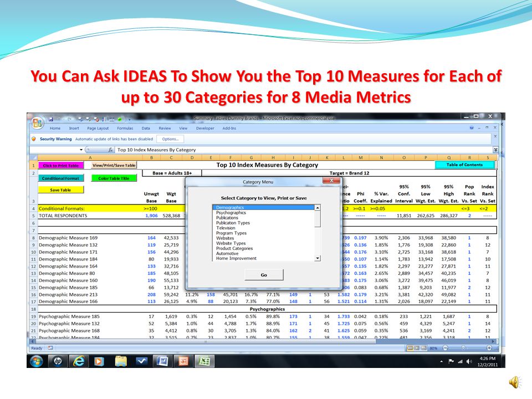Click the 80% zoom level

pyautogui.click(x=433, y=348)
